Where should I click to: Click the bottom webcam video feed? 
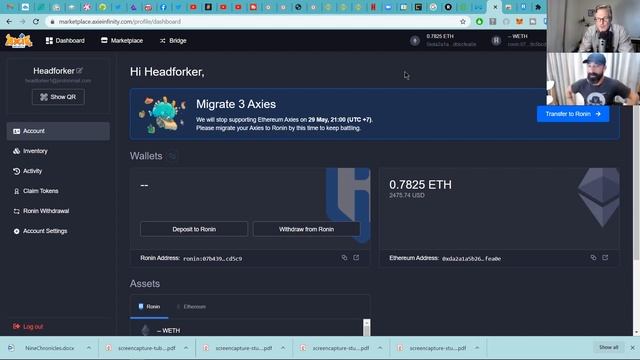tap(593, 79)
